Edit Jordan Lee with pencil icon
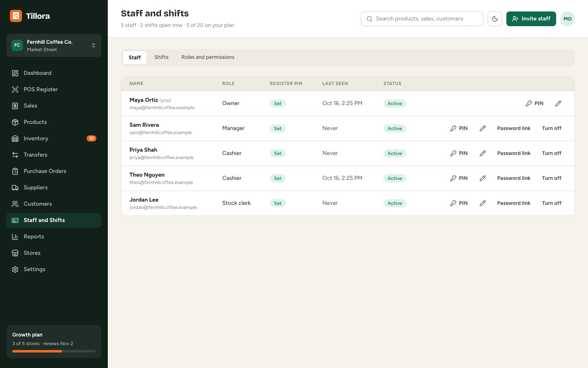Image resolution: width=588 pixels, height=368 pixels. coord(483,203)
